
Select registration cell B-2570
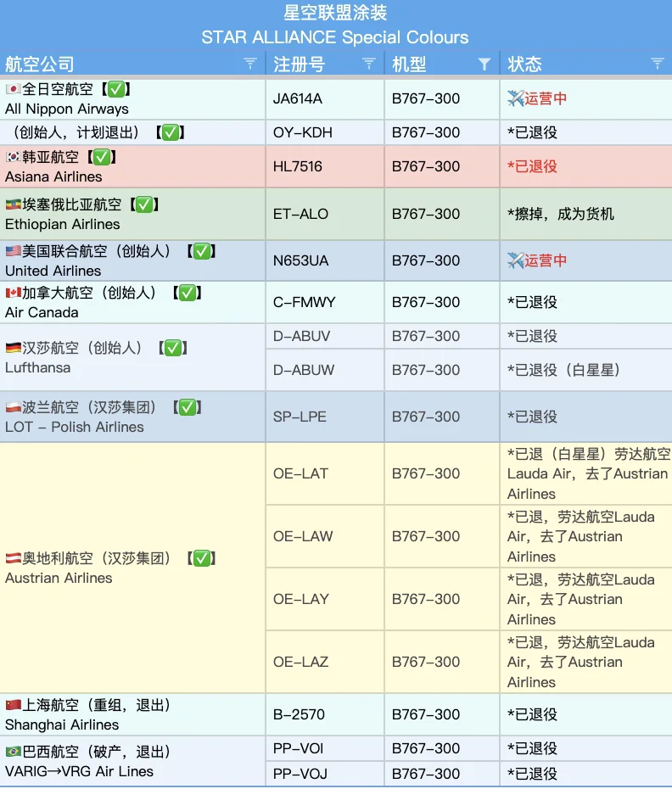325,714
